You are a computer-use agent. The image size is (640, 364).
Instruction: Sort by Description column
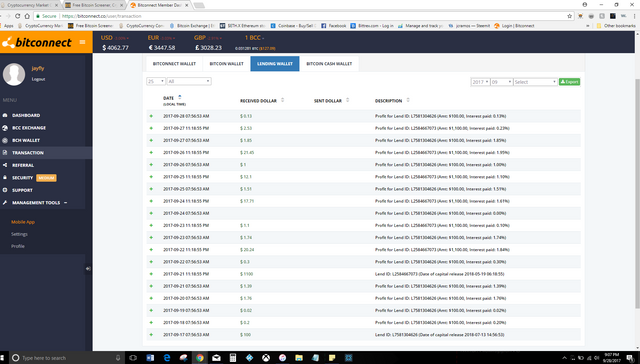click(x=408, y=100)
